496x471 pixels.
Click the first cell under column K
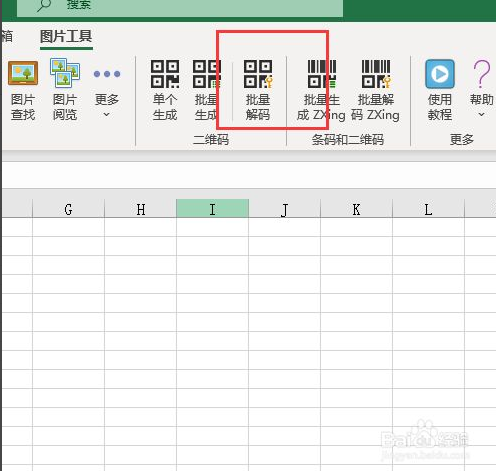coord(356,227)
